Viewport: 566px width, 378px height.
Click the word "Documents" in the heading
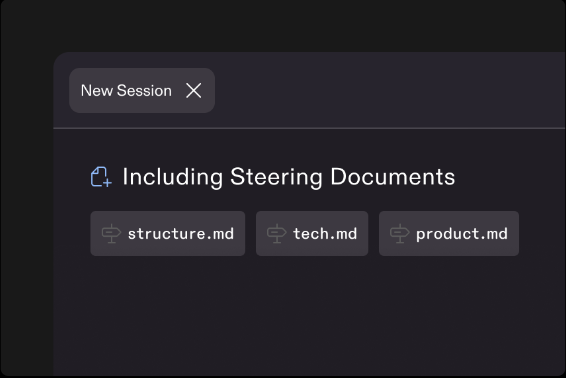coord(393,177)
